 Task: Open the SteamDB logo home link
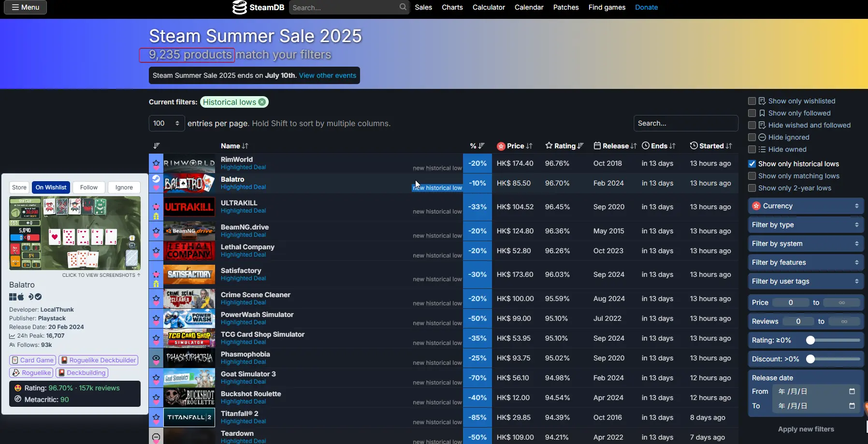(x=258, y=7)
